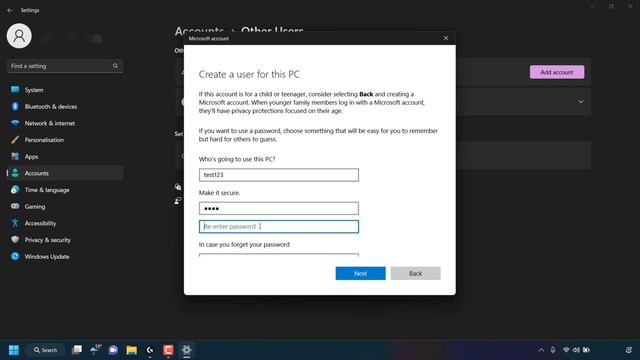Close the Microsoft account dialog
The image size is (640, 360).
point(446,38)
